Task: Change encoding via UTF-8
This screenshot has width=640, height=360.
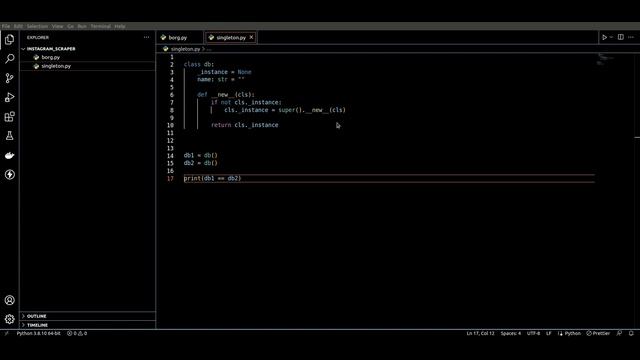Action: [533, 333]
